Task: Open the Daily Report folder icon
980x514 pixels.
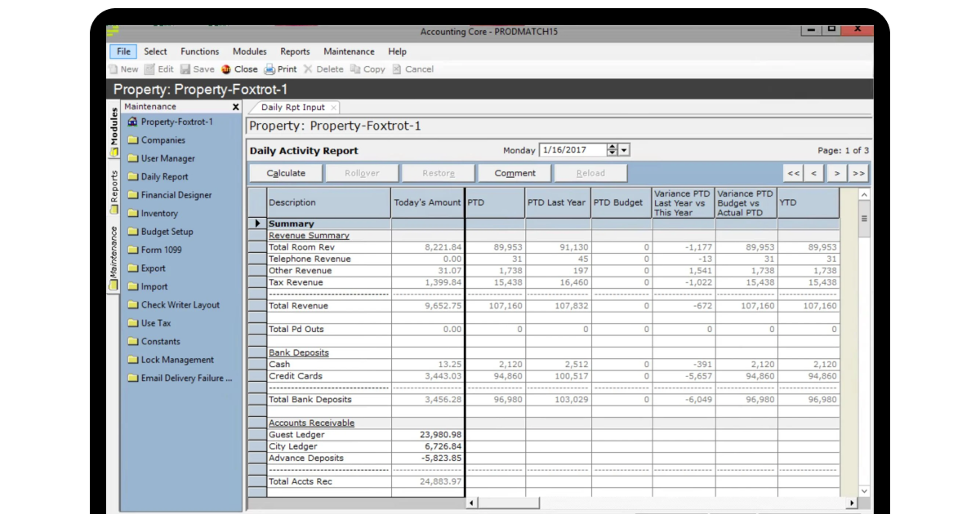Action: pos(131,176)
